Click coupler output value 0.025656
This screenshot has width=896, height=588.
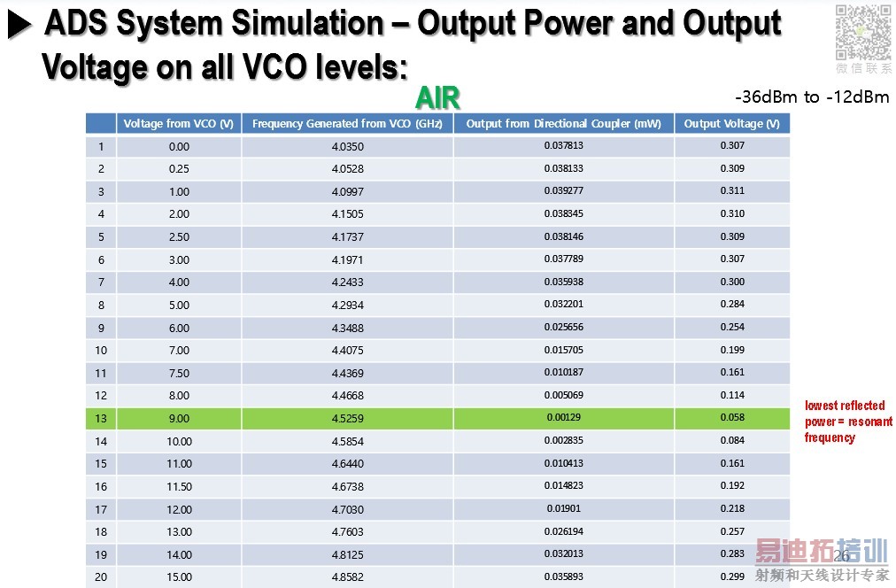[563, 327]
